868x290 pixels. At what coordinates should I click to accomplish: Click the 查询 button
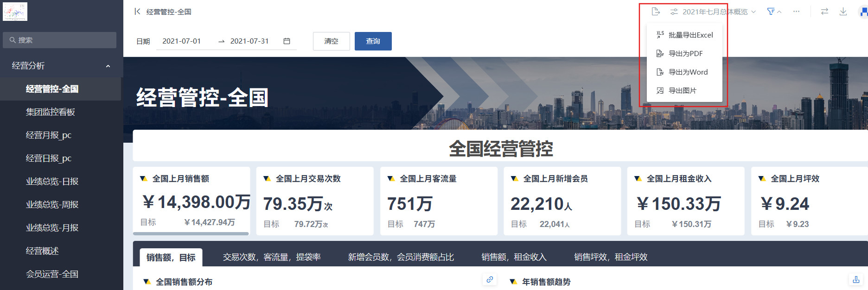click(373, 41)
